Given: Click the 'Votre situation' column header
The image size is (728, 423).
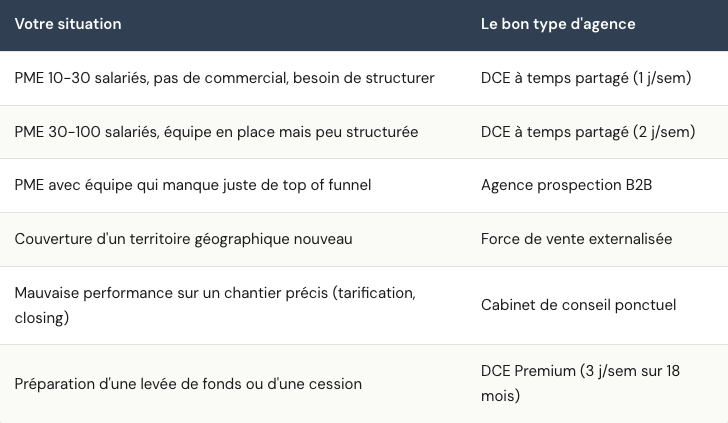Looking at the screenshot, I should [x=68, y=24].
